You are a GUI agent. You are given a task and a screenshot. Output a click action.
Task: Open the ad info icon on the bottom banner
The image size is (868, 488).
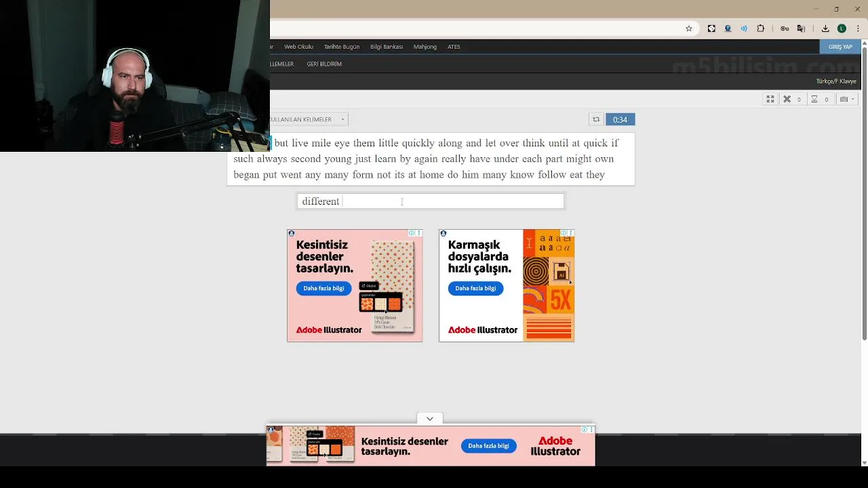[x=585, y=429]
